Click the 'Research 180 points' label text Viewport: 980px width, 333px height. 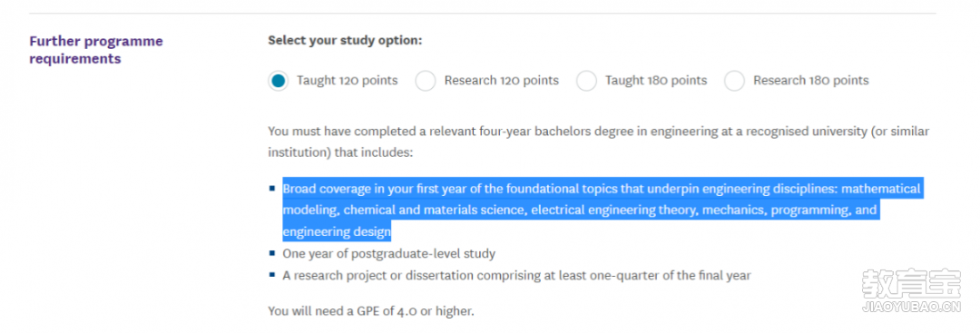[x=810, y=81]
